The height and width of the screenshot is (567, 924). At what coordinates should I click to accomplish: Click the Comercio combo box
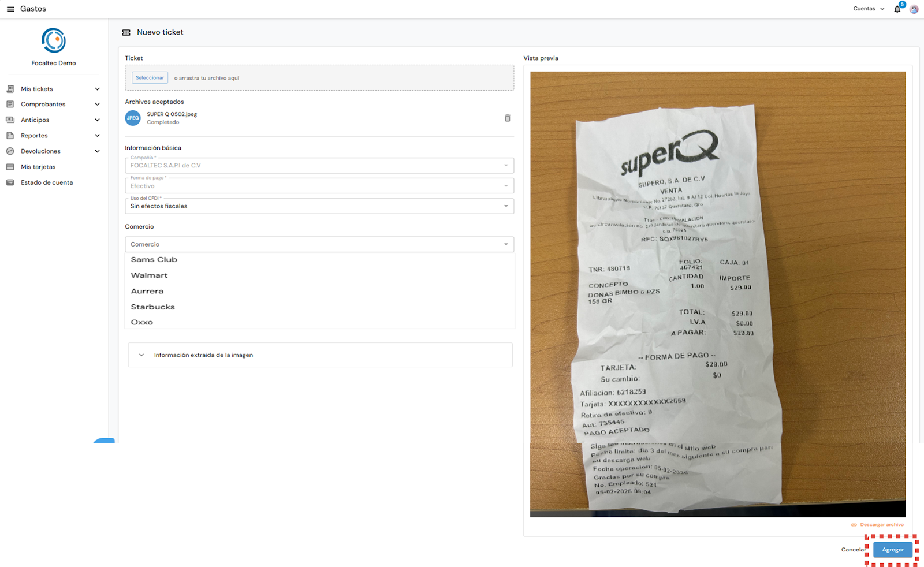(x=319, y=244)
